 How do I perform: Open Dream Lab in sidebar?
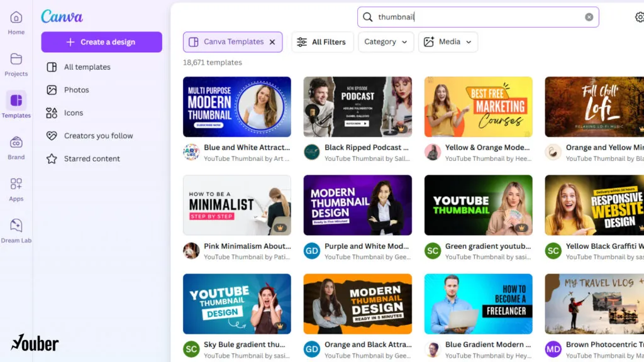(16, 231)
